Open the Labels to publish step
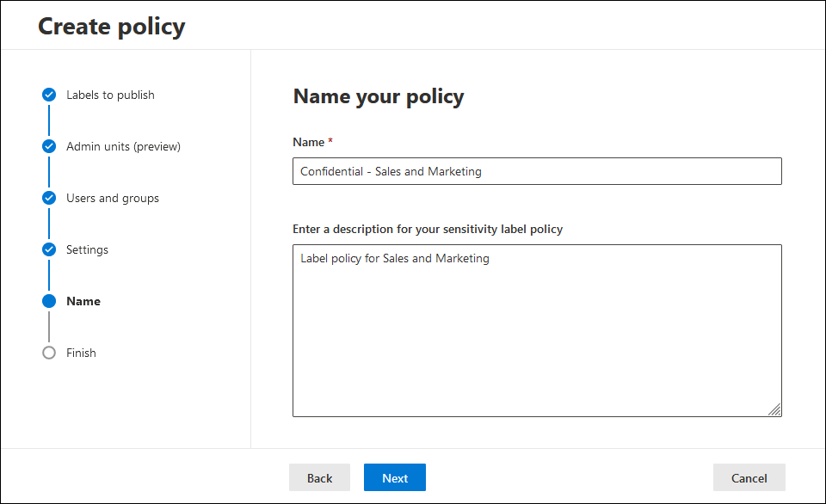The height and width of the screenshot is (504, 826). pyautogui.click(x=111, y=95)
